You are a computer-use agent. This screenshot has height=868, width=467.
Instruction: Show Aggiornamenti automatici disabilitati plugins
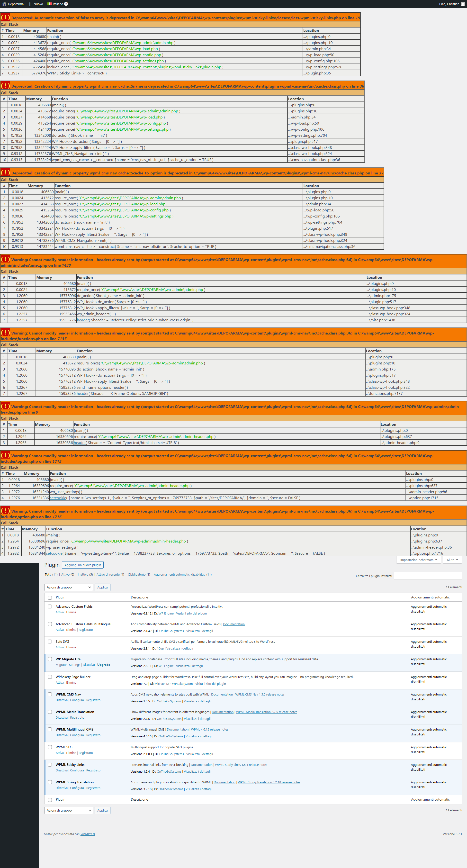pyautogui.click(x=180, y=575)
